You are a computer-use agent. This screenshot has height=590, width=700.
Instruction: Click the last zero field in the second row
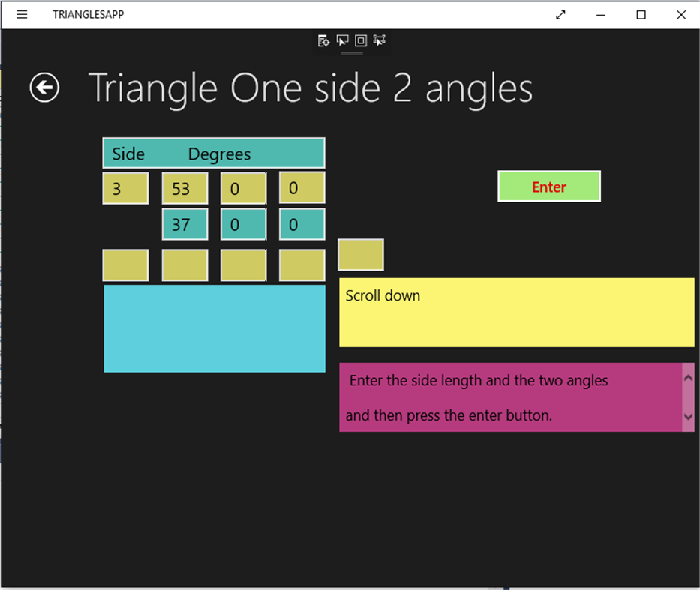click(x=302, y=224)
